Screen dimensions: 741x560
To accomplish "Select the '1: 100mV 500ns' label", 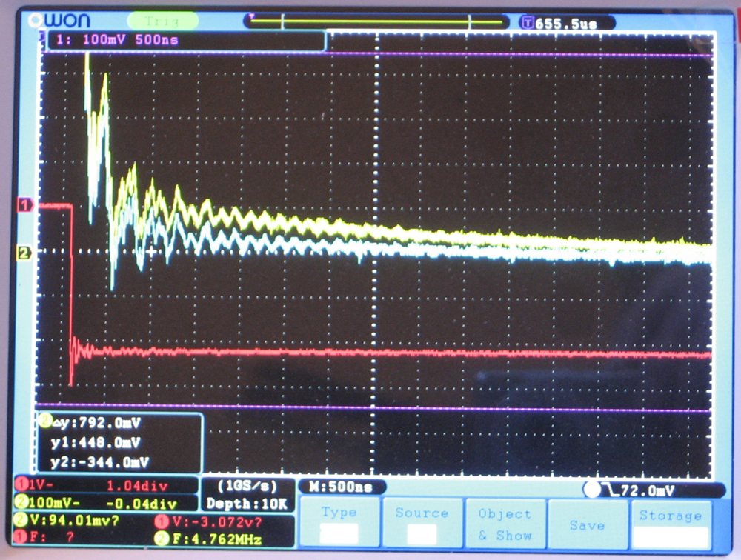I will pos(117,40).
